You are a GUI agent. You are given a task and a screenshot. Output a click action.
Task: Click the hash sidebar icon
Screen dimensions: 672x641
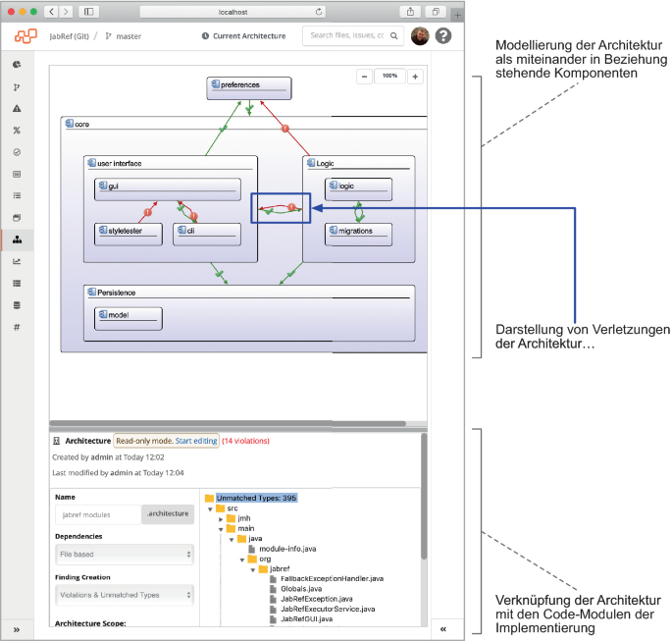(17, 327)
